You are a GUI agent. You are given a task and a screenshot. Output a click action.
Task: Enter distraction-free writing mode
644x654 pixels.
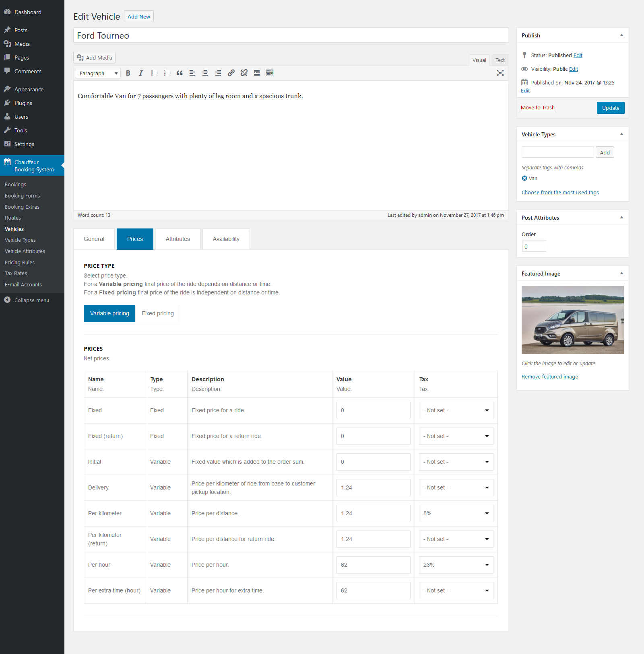click(500, 73)
